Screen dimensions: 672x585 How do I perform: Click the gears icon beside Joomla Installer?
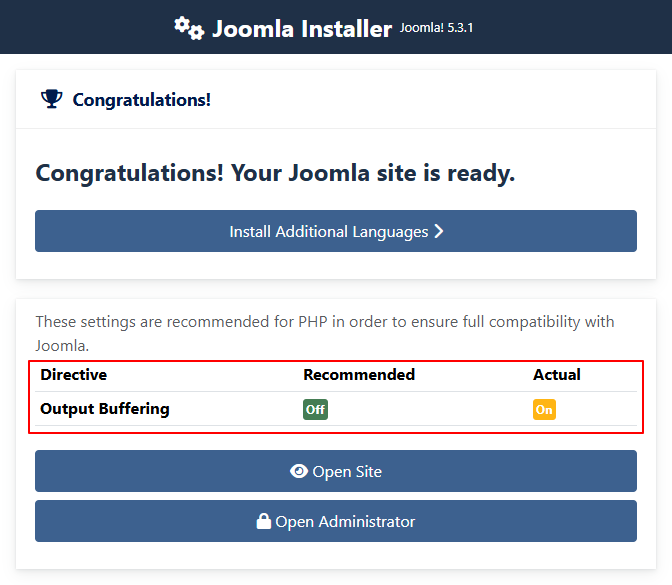[x=188, y=27]
